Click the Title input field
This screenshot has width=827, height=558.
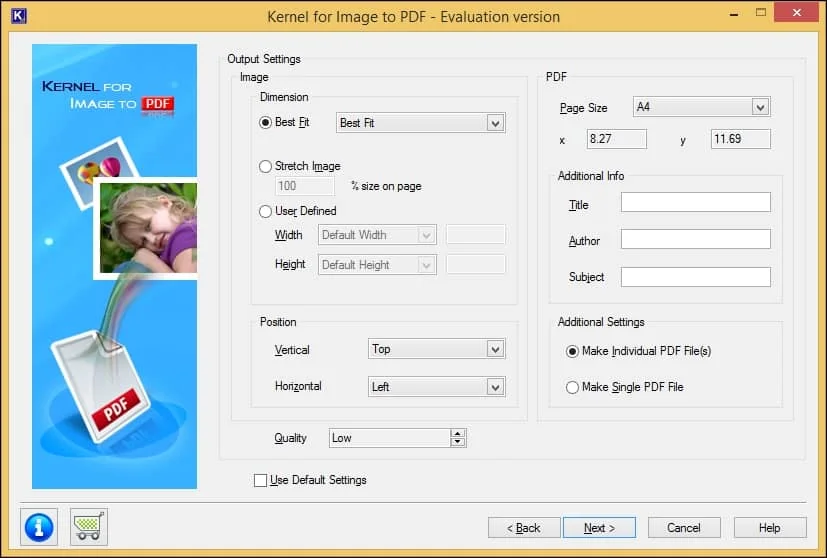click(x=696, y=202)
